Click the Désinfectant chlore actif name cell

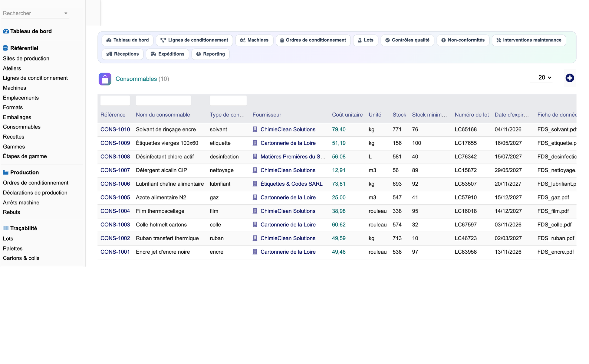[165, 157]
